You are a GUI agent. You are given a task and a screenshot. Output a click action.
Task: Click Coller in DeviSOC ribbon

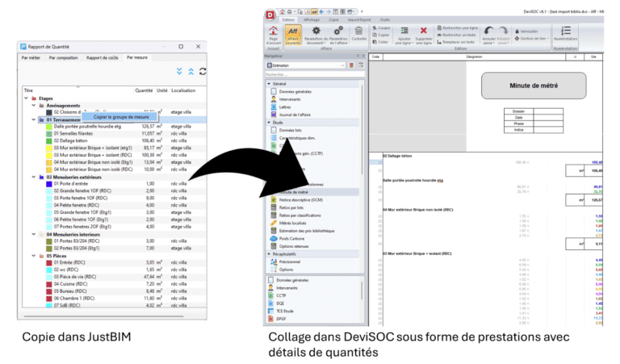pyautogui.click(x=380, y=42)
